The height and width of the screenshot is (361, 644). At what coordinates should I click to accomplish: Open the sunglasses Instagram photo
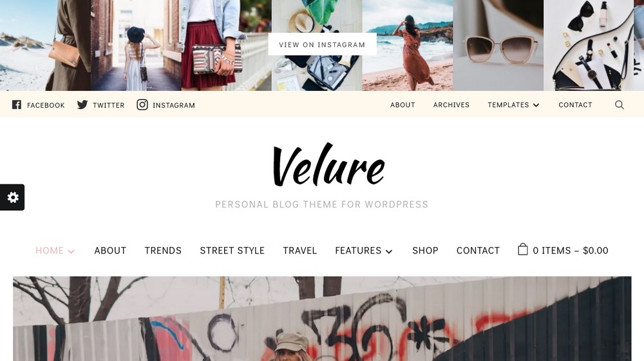[x=498, y=45]
